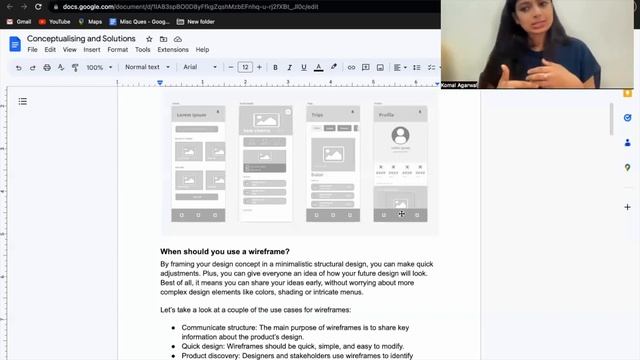Open Maps from the side panel

627,167
